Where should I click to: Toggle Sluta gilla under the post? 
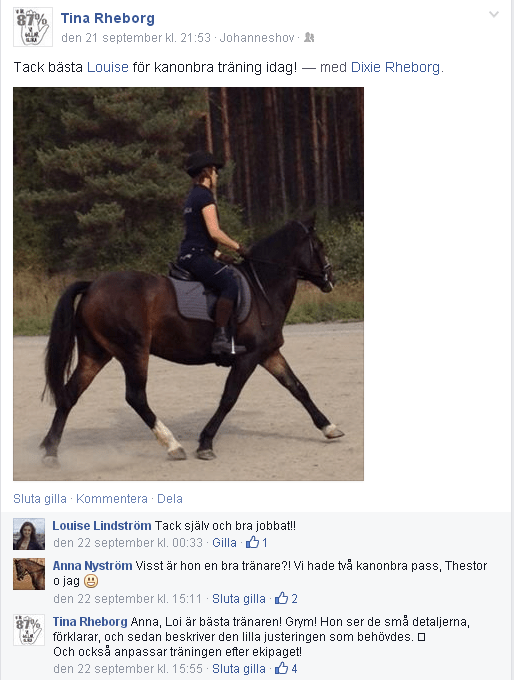[x=40, y=499]
